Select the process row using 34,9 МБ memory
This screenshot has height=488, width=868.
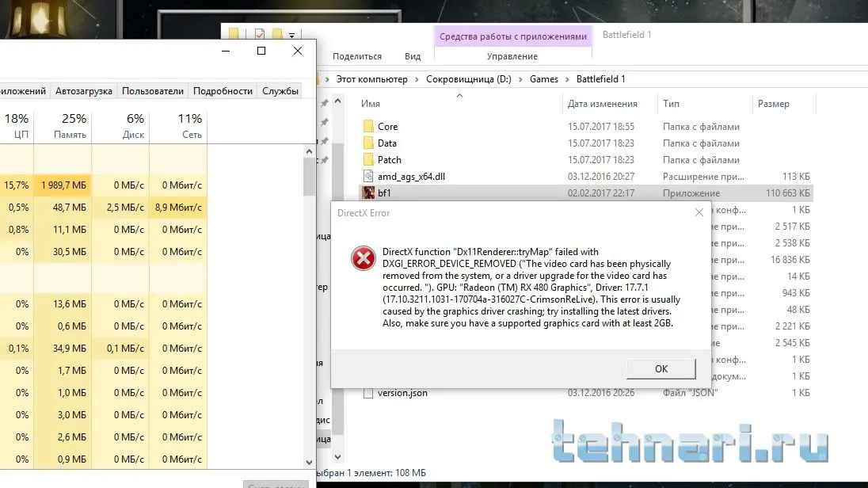coord(104,349)
